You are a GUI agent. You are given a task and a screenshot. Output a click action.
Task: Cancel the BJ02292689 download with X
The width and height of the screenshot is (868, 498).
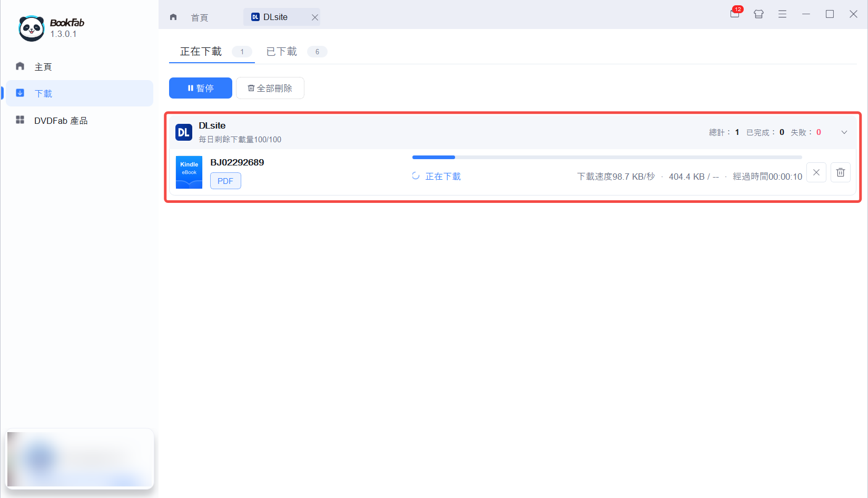(x=816, y=172)
